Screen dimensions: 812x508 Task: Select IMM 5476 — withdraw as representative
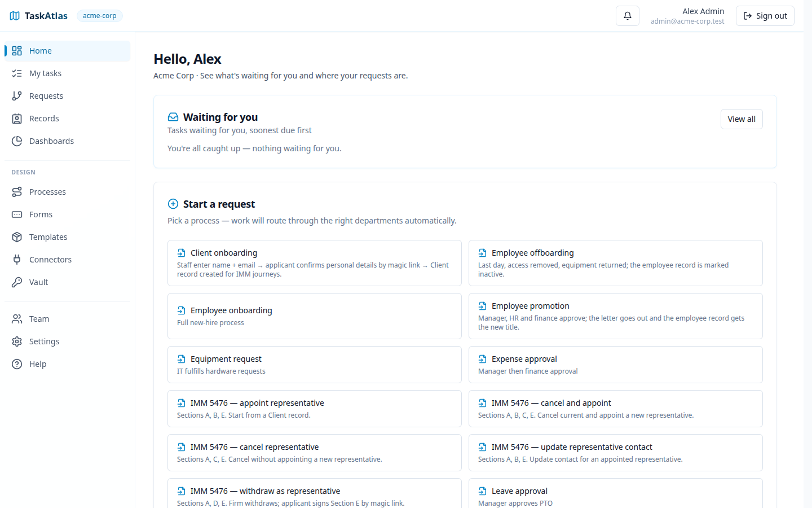click(315, 493)
